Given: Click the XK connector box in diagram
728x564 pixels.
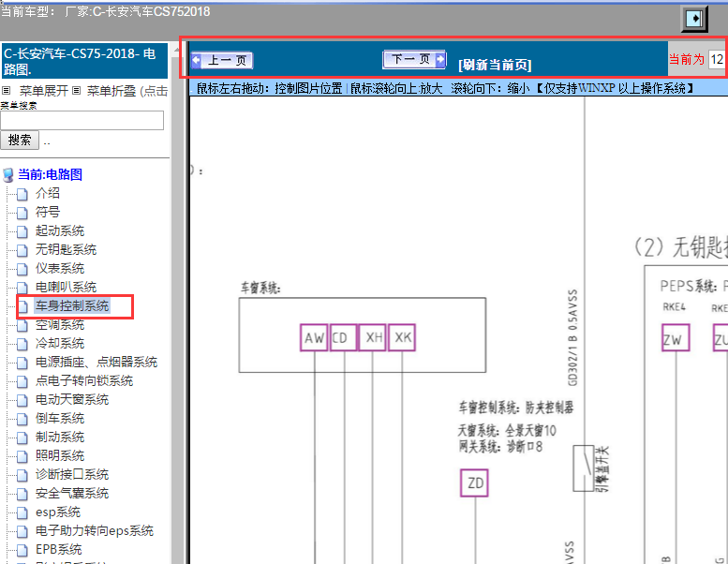Looking at the screenshot, I should click(x=402, y=338).
